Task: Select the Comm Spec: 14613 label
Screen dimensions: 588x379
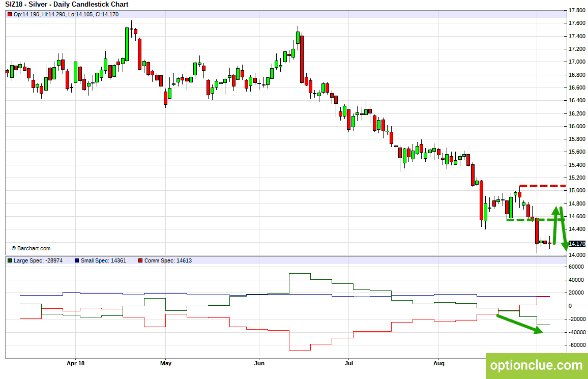Action: [168, 260]
